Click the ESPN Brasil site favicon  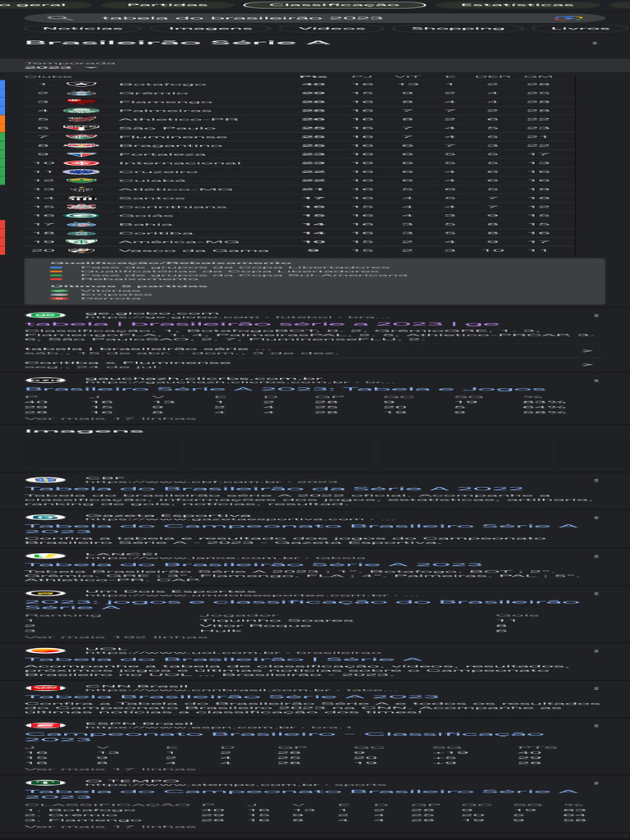(46, 725)
